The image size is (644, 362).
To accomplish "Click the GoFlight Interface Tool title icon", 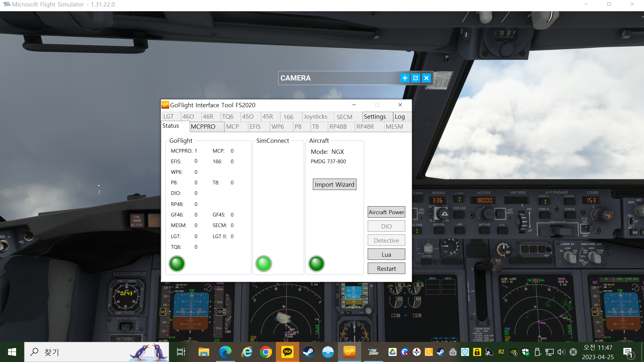I will (x=165, y=105).
